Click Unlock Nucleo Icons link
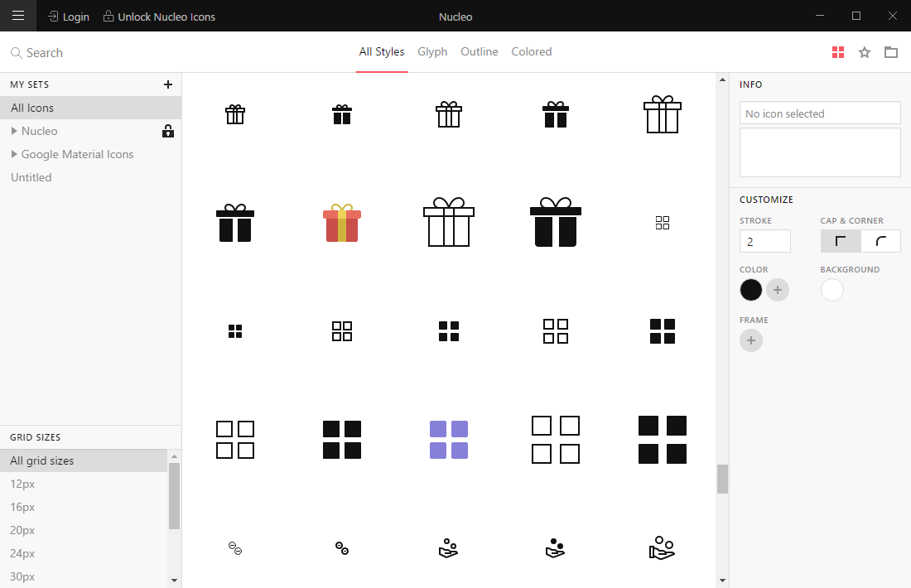This screenshot has width=911, height=588. (x=159, y=17)
